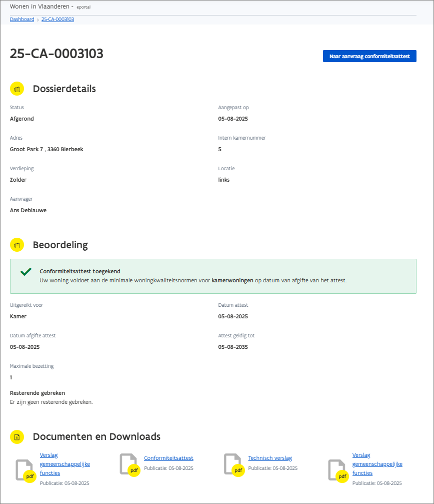434x504 pixels.
Task: Click the Documenten en Downloads heading
Action: point(96,437)
